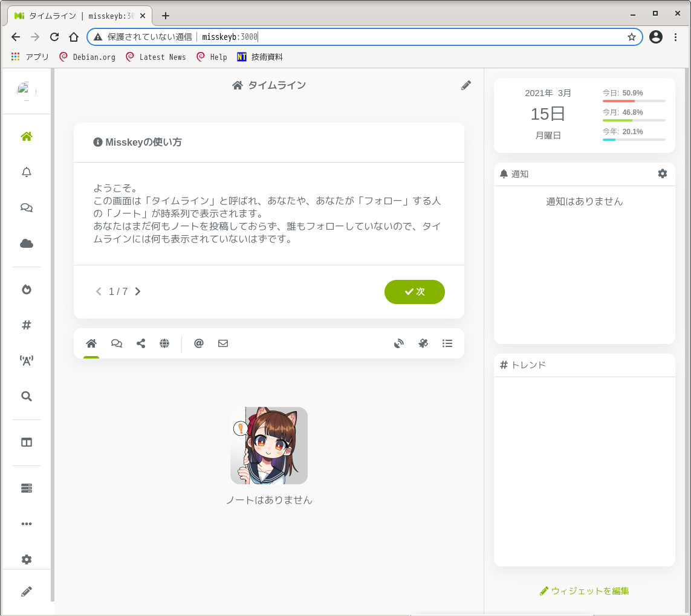
Task: Open 技術資料 bookmark
Action: [x=259, y=57]
